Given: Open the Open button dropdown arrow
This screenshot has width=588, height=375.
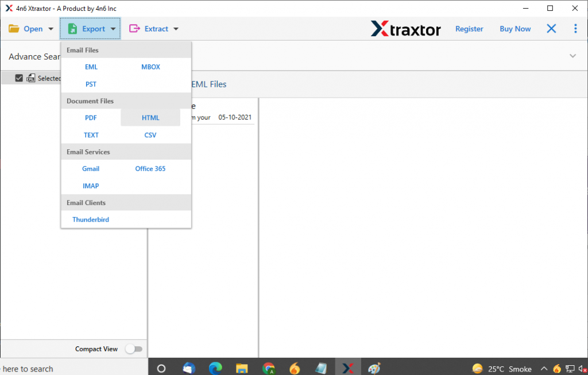Looking at the screenshot, I should tap(51, 28).
